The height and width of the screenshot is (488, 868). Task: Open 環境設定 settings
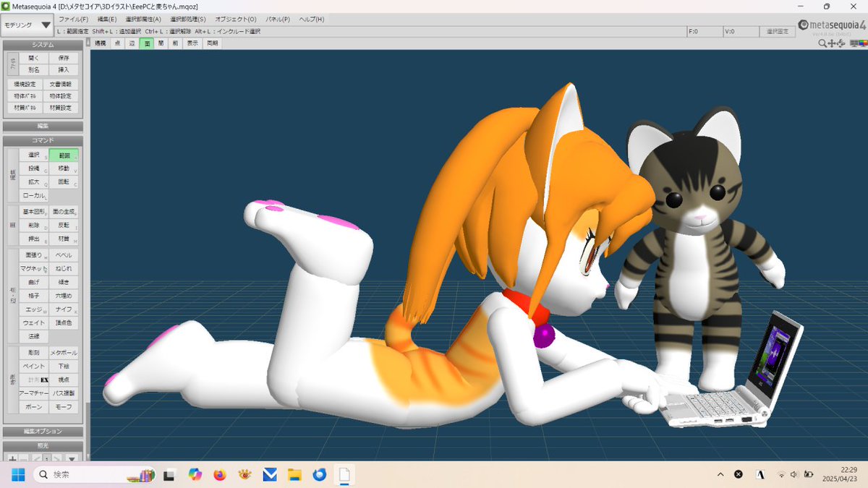(x=25, y=84)
